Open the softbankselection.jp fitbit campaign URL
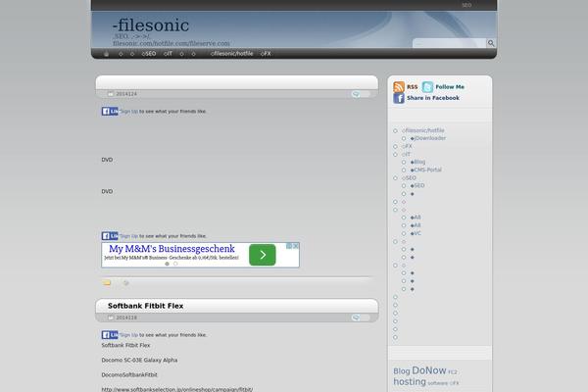This screenshot has height=392, width=588. pos(177,389)
